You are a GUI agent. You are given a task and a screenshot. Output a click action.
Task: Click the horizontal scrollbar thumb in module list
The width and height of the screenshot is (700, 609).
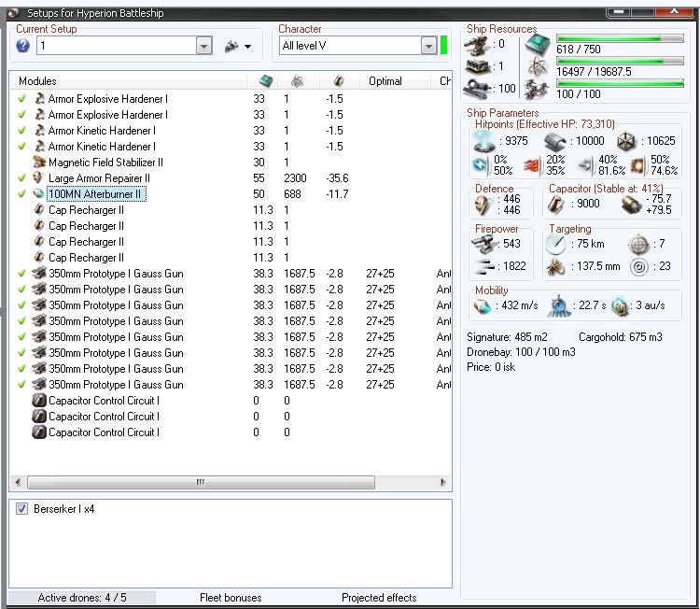201,482
